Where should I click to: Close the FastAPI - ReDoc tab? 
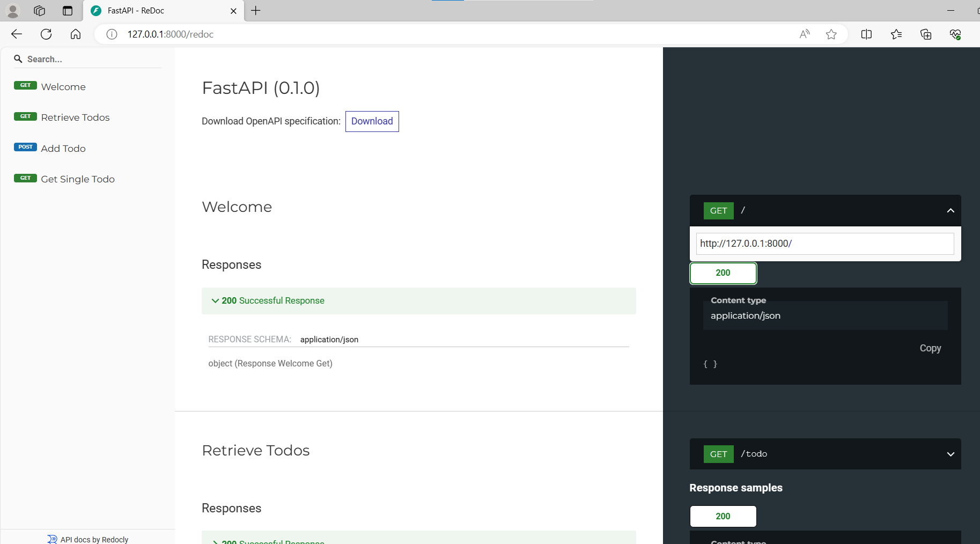233,11
